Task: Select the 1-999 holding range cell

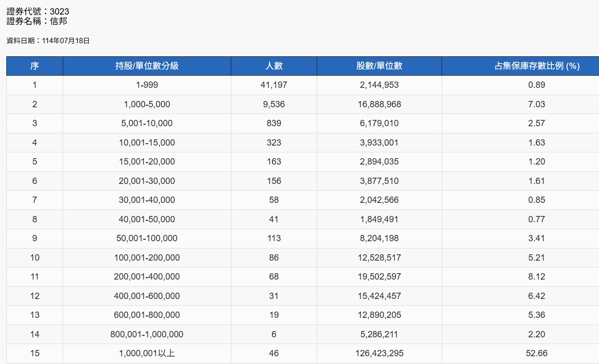Action: pos(147,85)
